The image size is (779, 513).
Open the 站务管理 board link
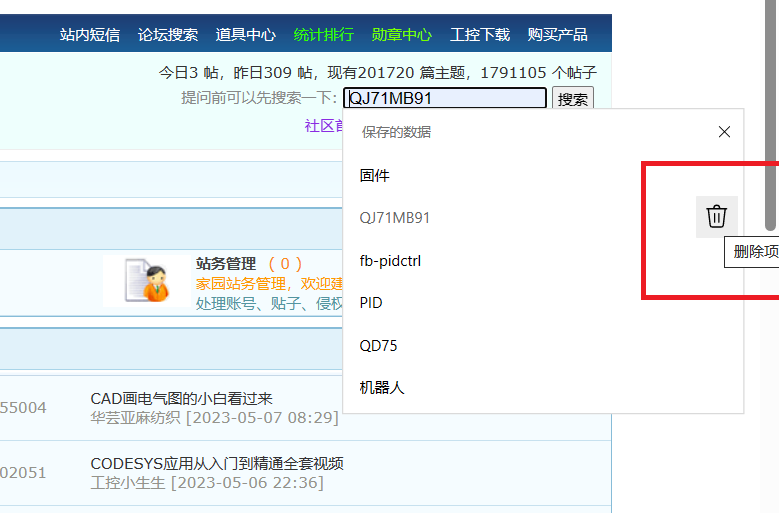[x=226, y=264]
